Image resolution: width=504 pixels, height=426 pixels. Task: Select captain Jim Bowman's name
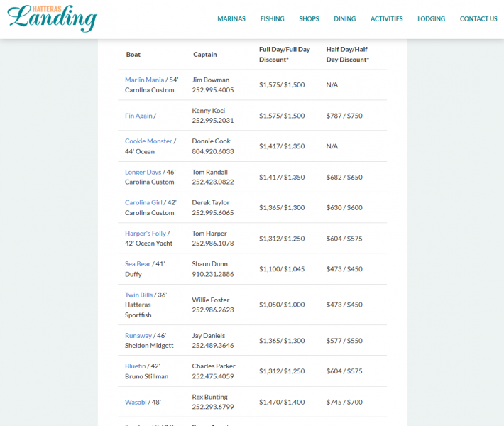tap(211, 80)
